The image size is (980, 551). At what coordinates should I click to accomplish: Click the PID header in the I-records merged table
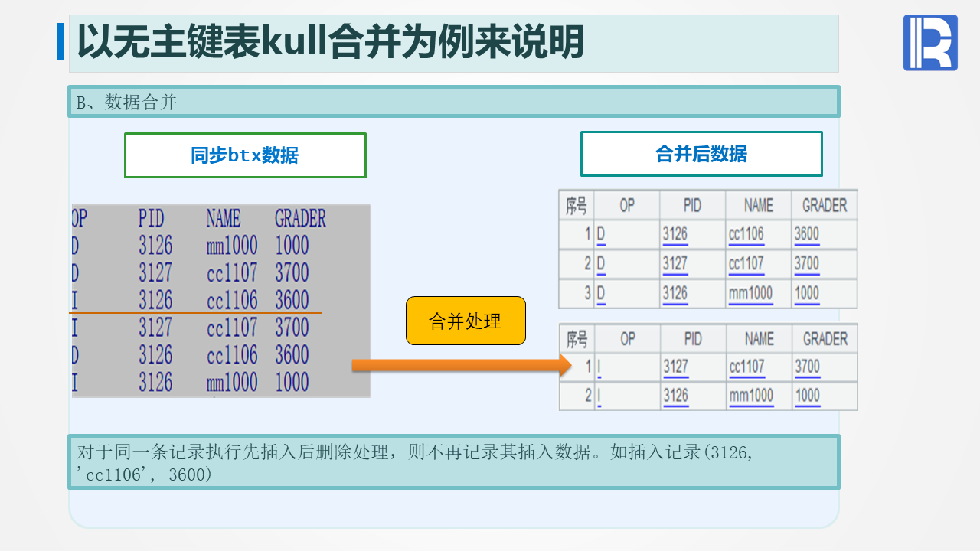(x=693, y=338)
